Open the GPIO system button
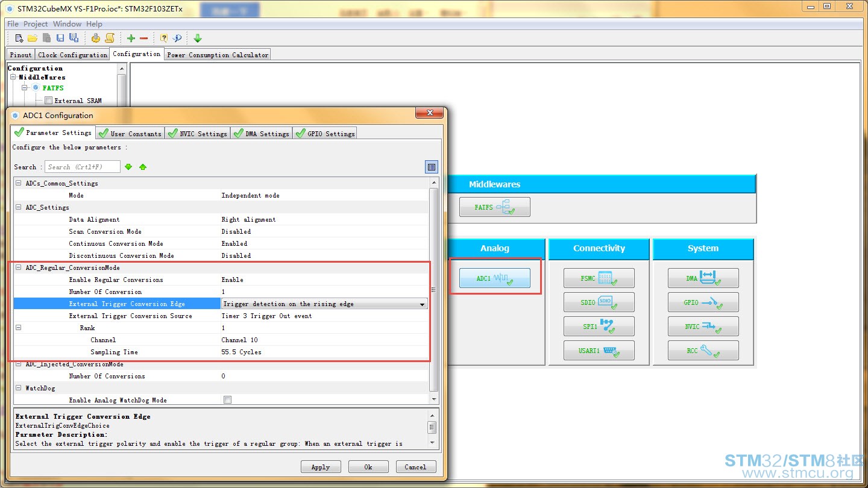The height and width of the screenshot is (488, 868). coord(703,302)
